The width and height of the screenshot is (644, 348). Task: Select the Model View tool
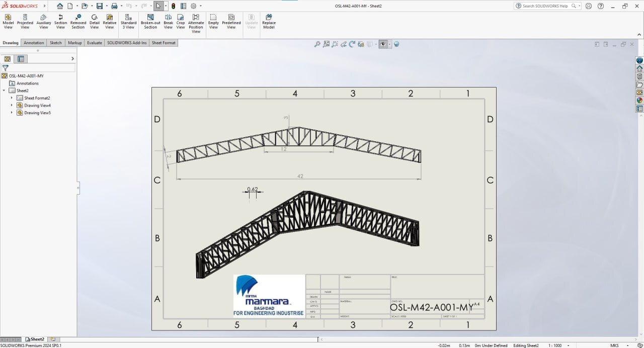click(8, 22)
